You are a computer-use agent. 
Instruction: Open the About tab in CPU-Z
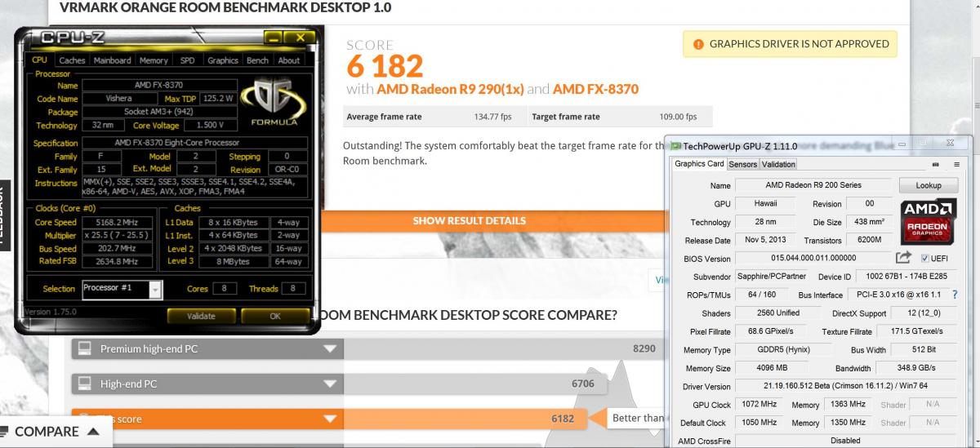(289, 60)
